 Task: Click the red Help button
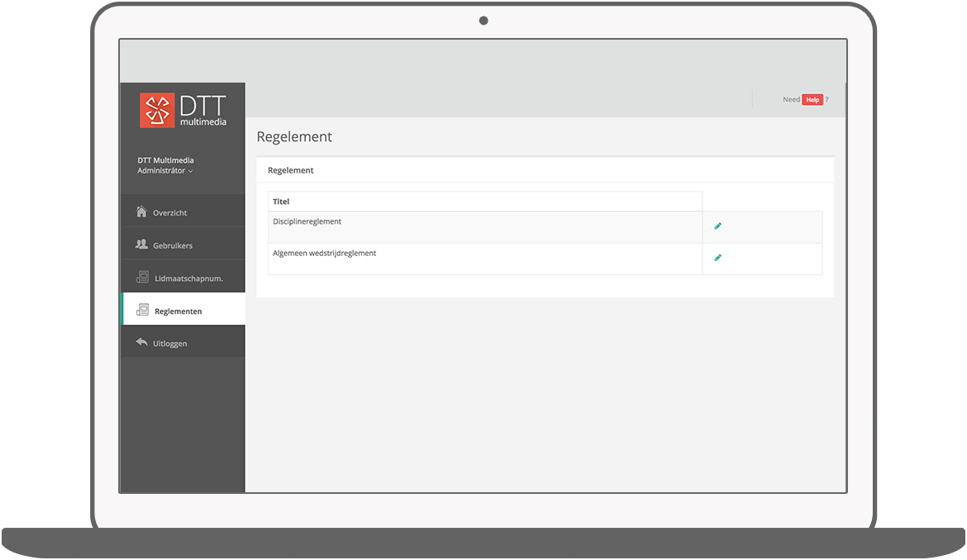point(812,100)
